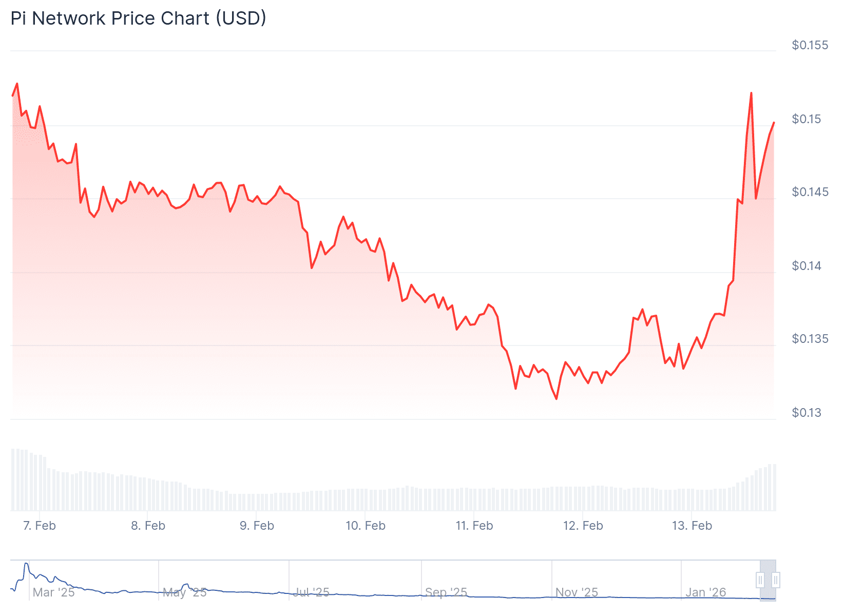This screenshot has width=844, height=616.
Task: Click the 9. Feb x-axis label
Action: [257, 526]
